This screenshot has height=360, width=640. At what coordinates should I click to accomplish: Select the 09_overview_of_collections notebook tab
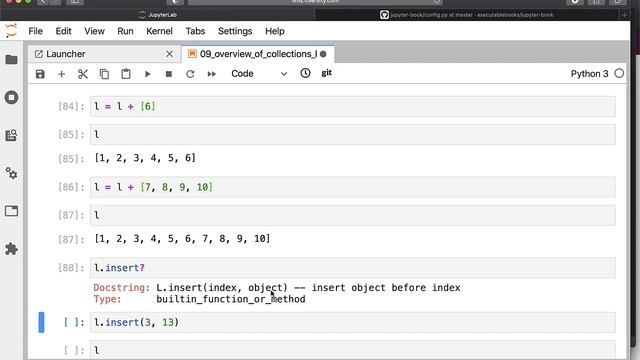tap(258, 54)
